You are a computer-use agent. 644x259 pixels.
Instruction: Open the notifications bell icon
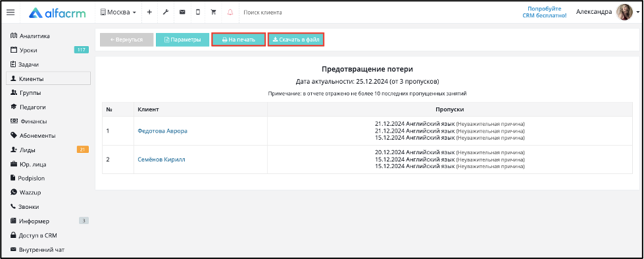pos(230,13)
